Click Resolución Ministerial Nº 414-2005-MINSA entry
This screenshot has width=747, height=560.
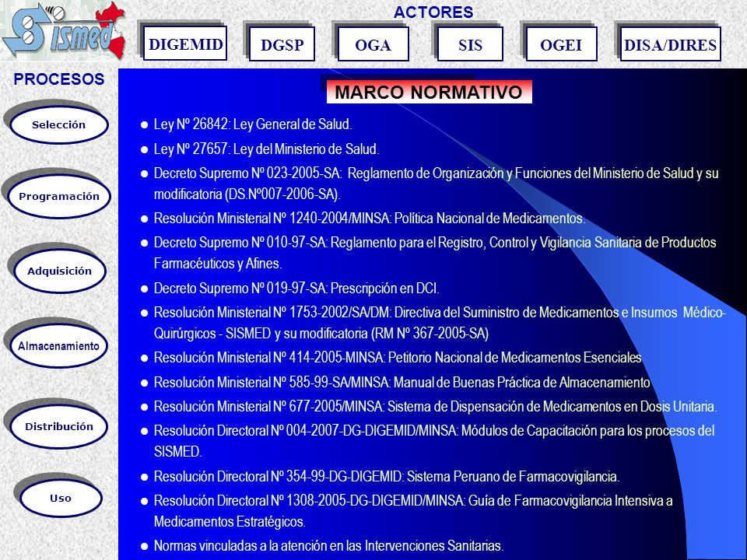398,358
